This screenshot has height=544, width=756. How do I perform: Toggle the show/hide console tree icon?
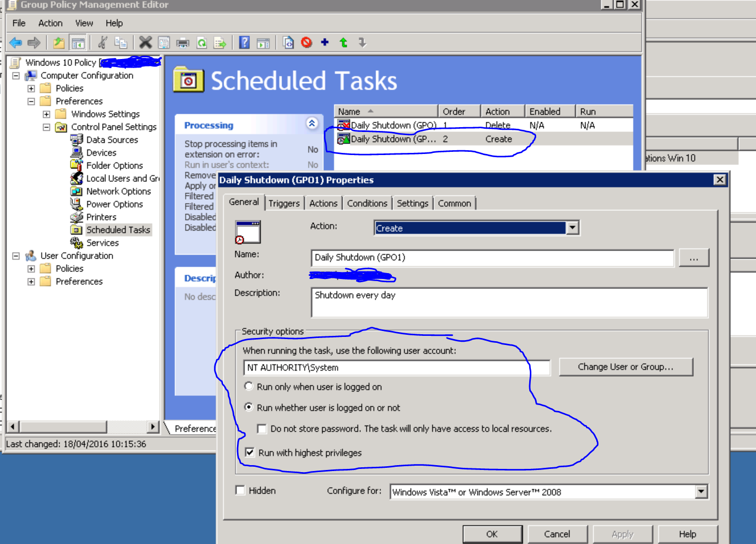[78, 42]
